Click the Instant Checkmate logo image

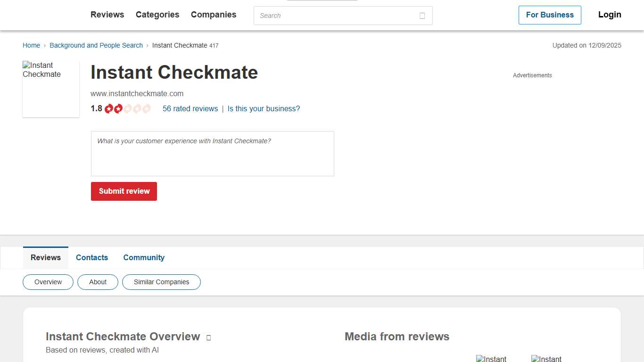click(x=50, y=89)
